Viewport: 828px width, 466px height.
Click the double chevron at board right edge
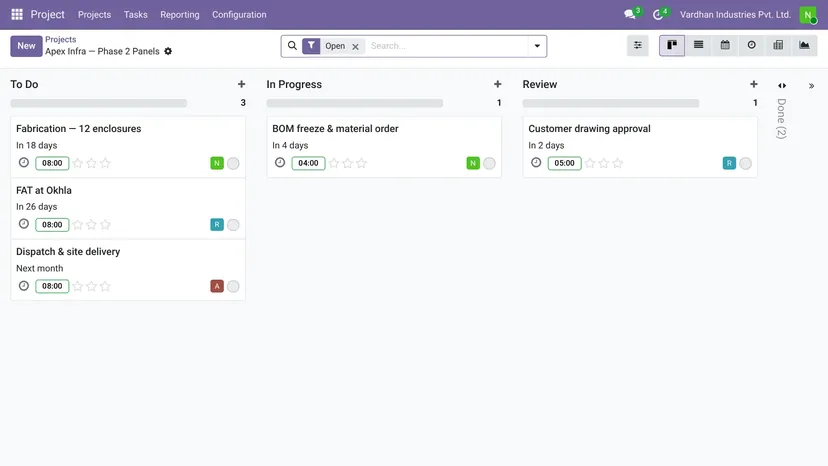click(812, 86)
